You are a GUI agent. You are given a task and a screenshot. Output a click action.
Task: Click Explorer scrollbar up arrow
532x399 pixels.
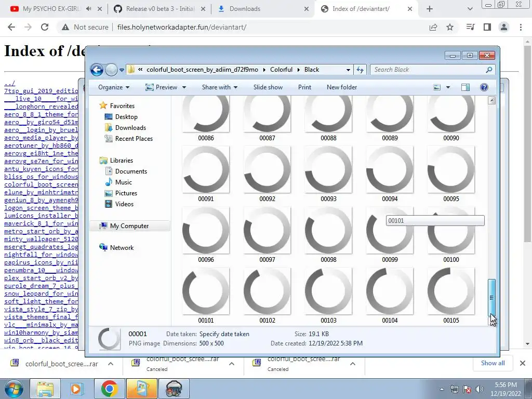pyautogui.click(x=491, y=100)
